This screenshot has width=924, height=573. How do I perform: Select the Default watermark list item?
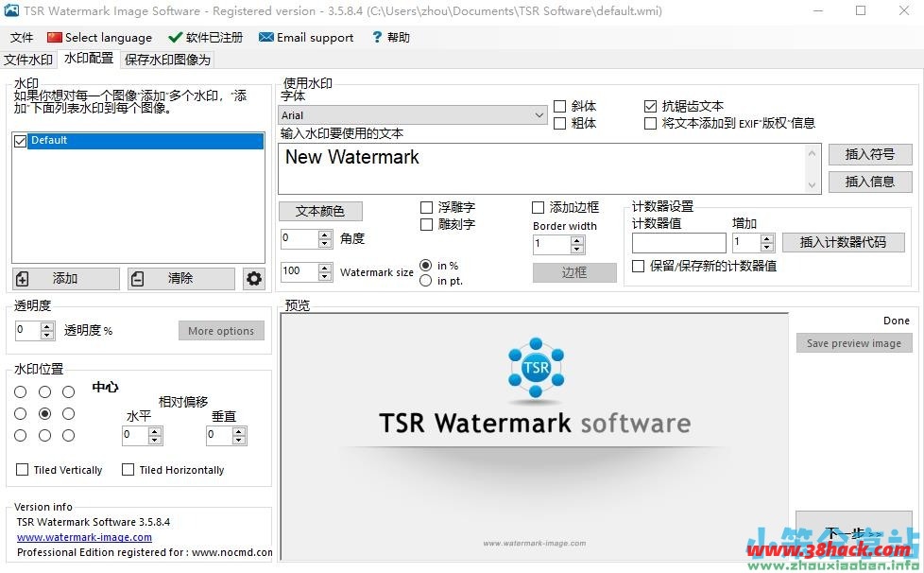[x=145, y=140]
